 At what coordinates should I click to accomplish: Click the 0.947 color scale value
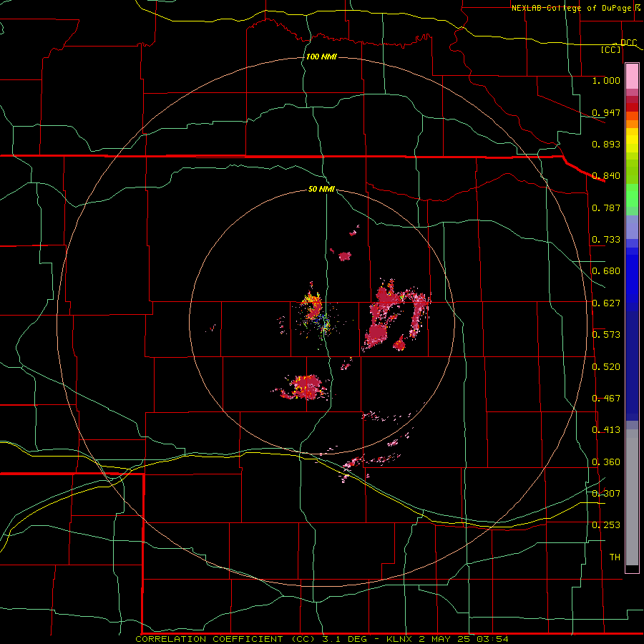606,112
